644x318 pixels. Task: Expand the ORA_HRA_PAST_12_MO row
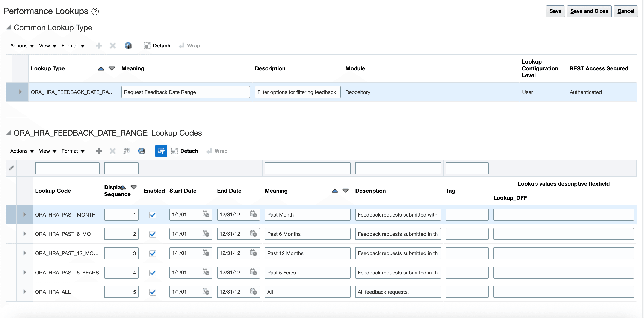point(24,253)
